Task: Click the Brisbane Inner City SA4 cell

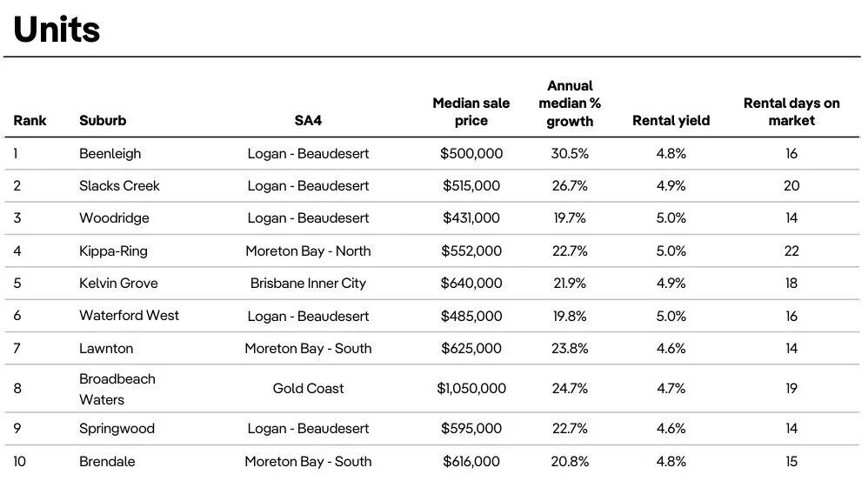Action: click(308, 284)
